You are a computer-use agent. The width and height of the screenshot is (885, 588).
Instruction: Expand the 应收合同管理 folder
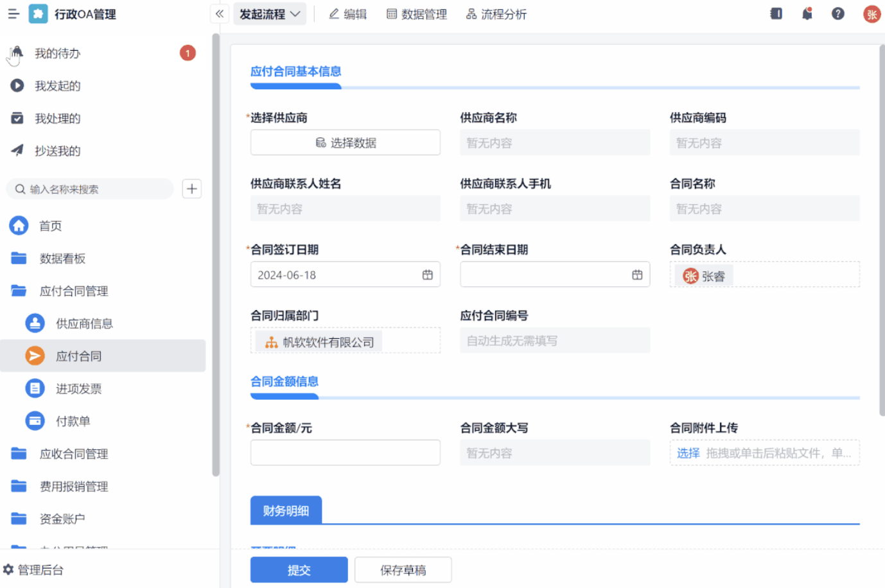tap(73, 454)
